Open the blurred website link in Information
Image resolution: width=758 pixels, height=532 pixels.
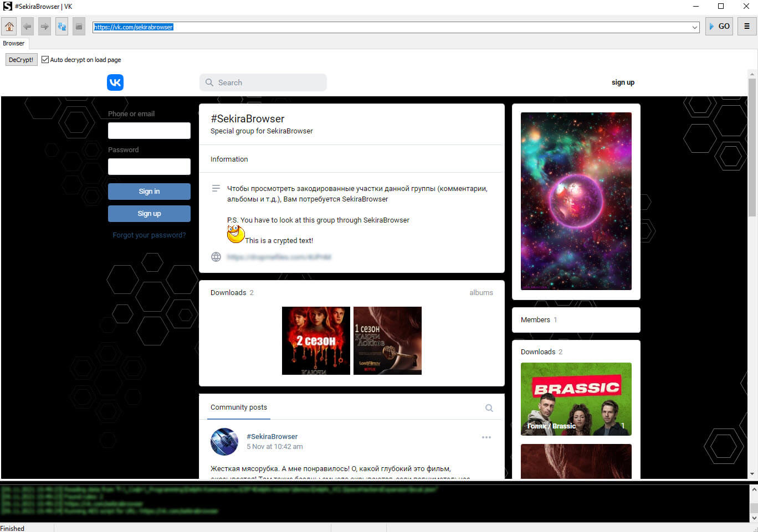(279, 257)
